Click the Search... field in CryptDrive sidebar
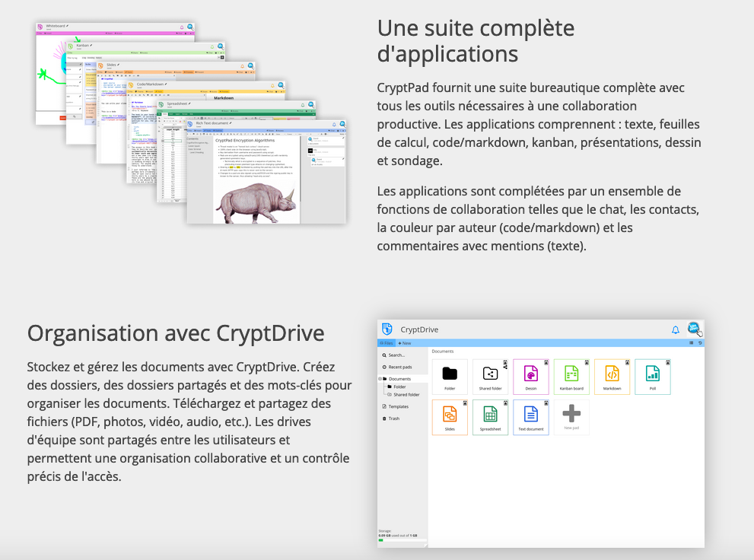 pos(393,355)
